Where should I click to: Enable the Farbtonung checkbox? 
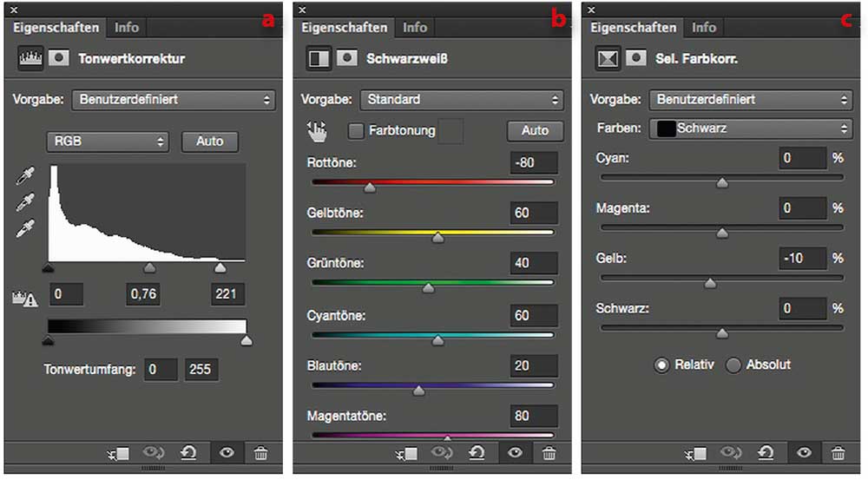pos(356,131)
